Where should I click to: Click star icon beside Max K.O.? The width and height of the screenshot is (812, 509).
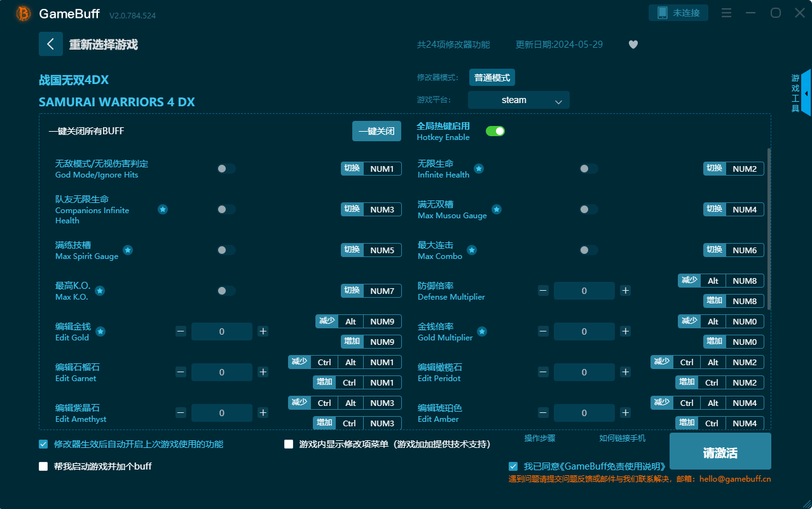pos(100,291)
